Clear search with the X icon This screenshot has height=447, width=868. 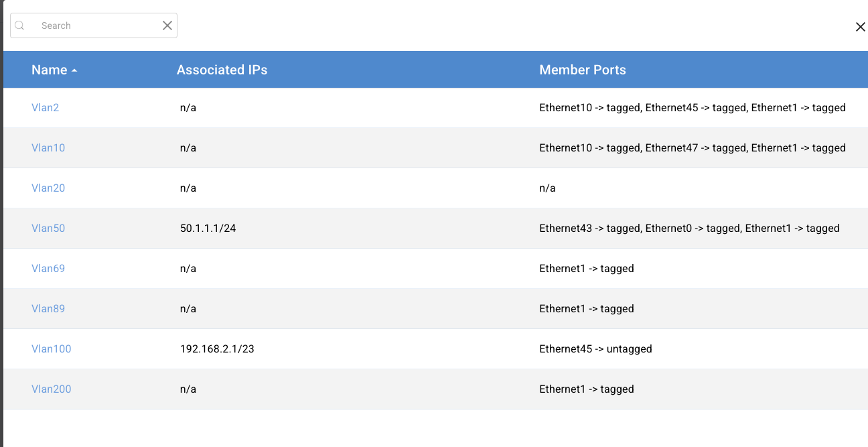[167, 25]
